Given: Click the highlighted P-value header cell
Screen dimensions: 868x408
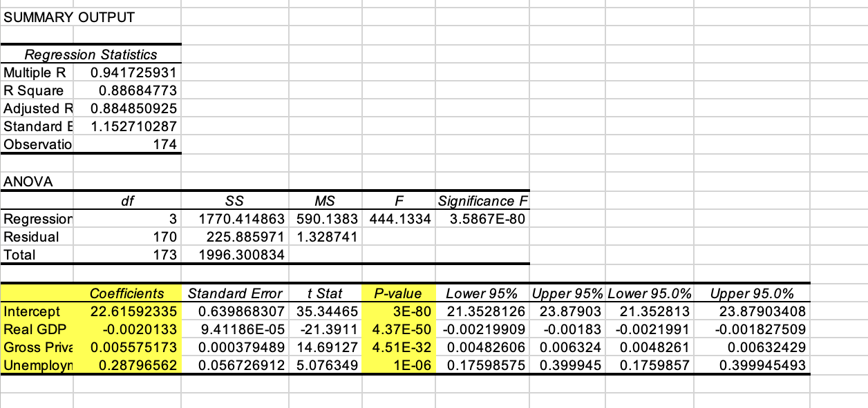Looking at the screenshot, I should pos(399,293).
